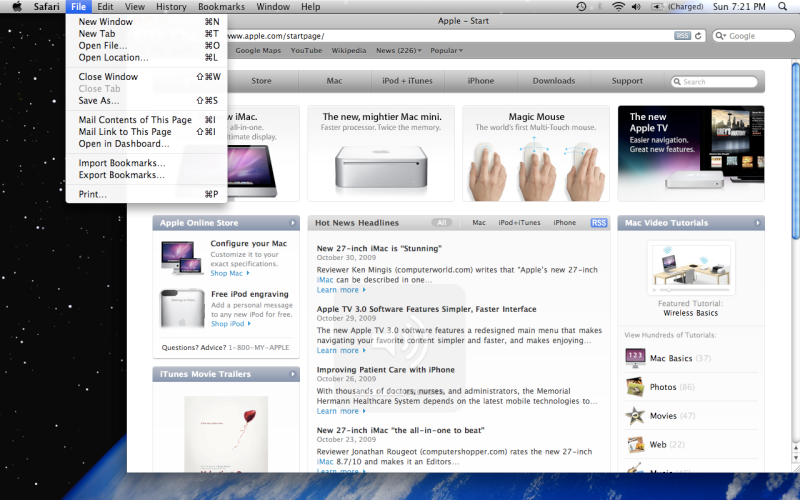This screenshot has height=500, width=800.
Task: Click Web tutorial icon
Action: 635,445
